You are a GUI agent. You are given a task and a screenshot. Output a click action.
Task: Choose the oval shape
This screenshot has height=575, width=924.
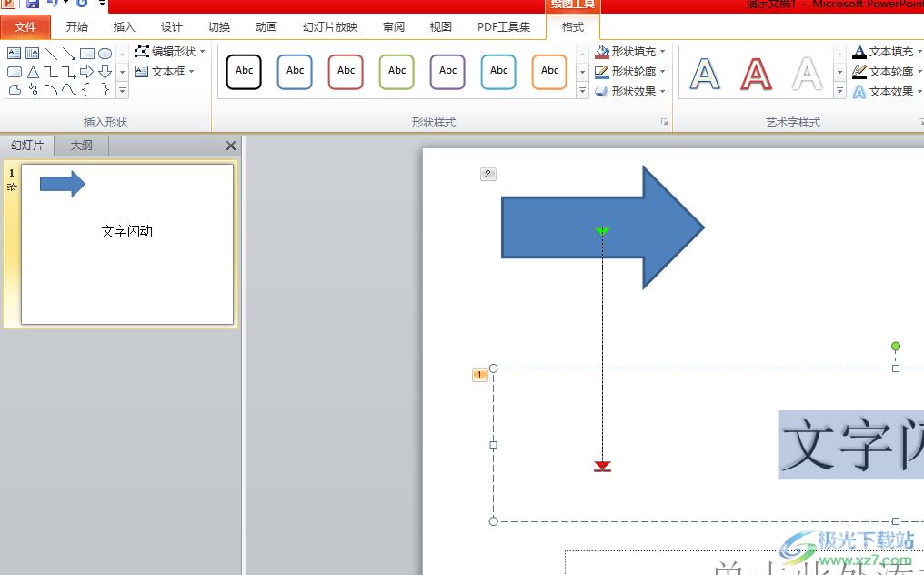tap(105, 54)
